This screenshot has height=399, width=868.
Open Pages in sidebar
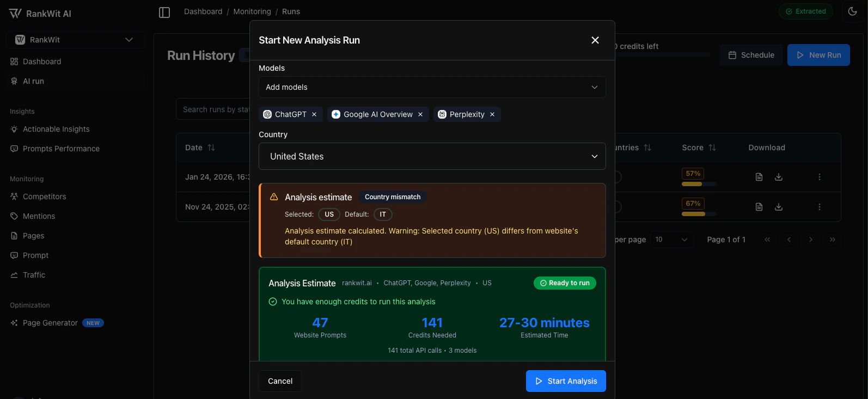75,236
